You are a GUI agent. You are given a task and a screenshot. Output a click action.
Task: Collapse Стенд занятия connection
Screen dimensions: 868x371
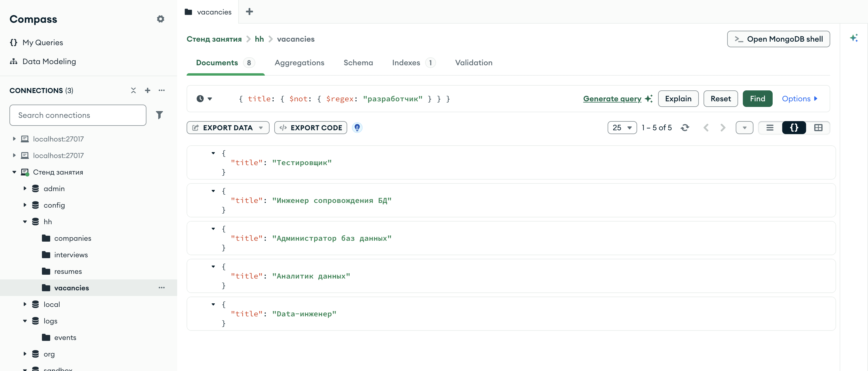click(x=14, y=172)
